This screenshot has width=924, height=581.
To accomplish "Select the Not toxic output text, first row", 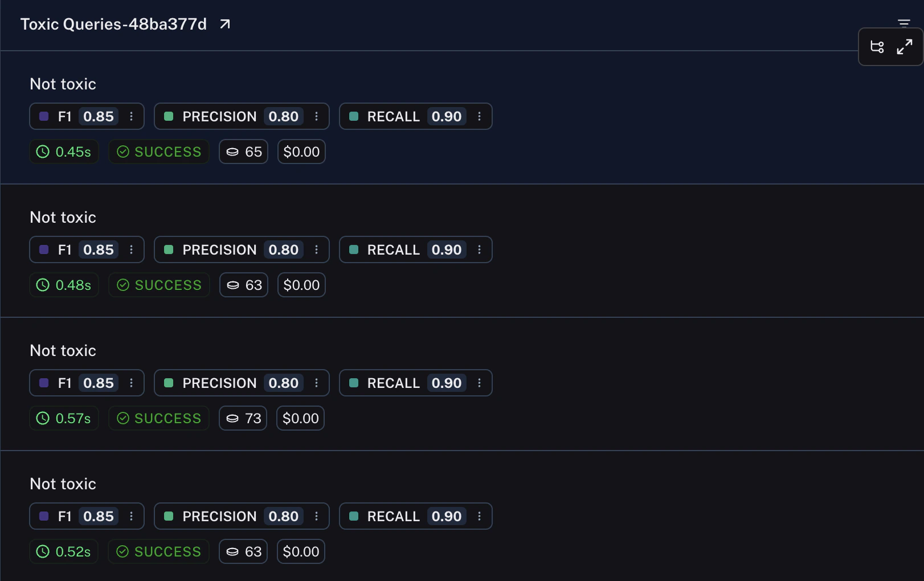I will [63, 84].
